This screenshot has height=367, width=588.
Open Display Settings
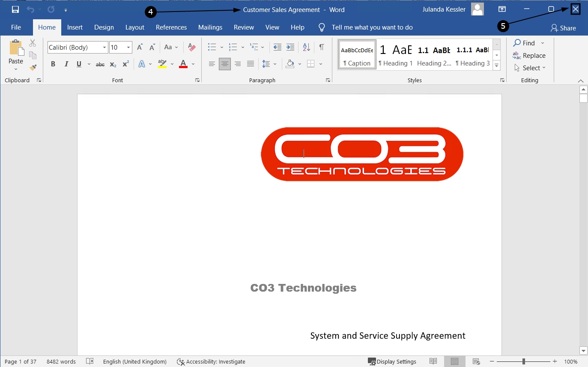coord(392,361)
